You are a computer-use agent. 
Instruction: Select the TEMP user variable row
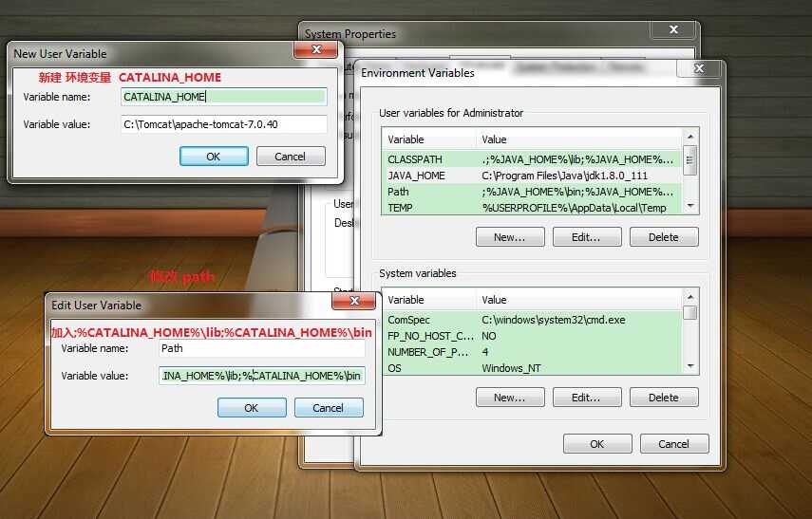point(532,208)
